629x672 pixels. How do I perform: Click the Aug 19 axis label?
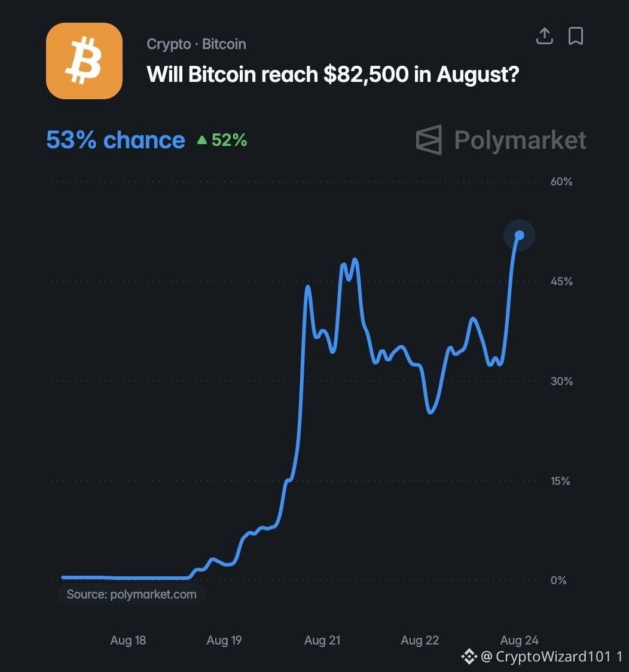(x=224, y=640)
